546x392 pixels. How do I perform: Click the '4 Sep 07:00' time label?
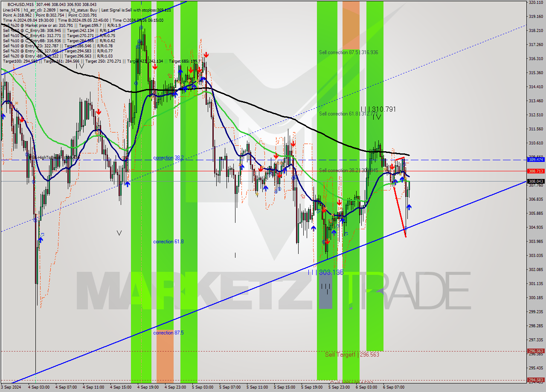[x=67, y=387]
